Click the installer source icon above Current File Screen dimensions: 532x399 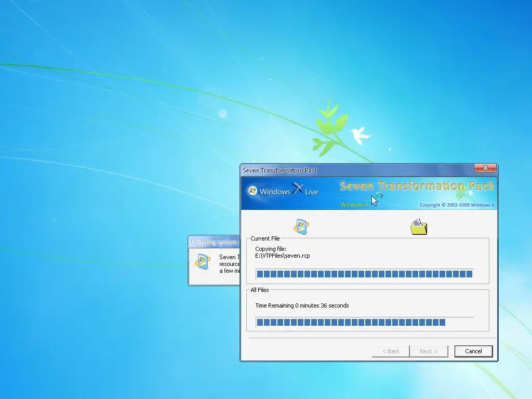[x=301, y=227]
